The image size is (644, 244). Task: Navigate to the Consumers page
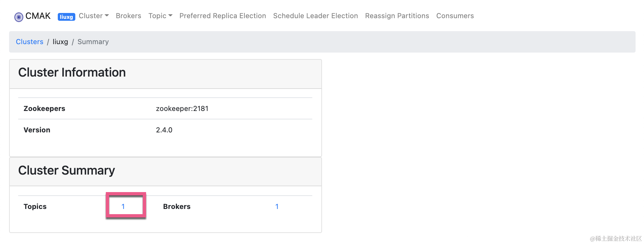point(455,16)
